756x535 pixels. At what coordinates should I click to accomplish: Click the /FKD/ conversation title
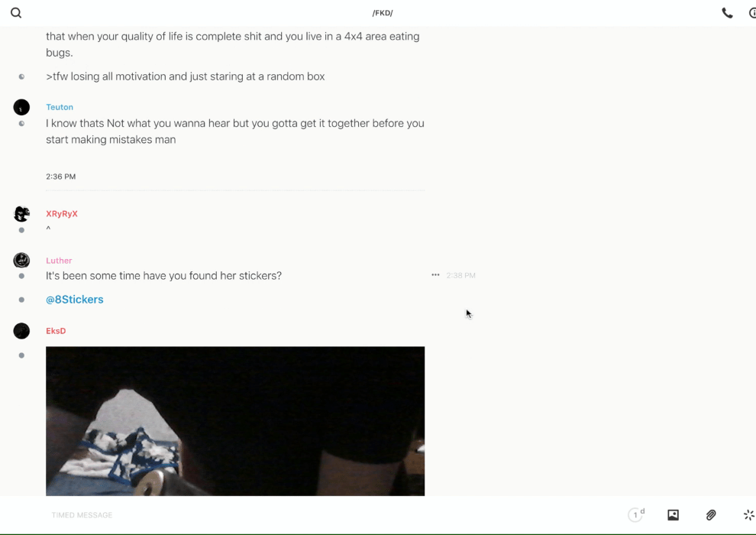[x=383, y=13]
